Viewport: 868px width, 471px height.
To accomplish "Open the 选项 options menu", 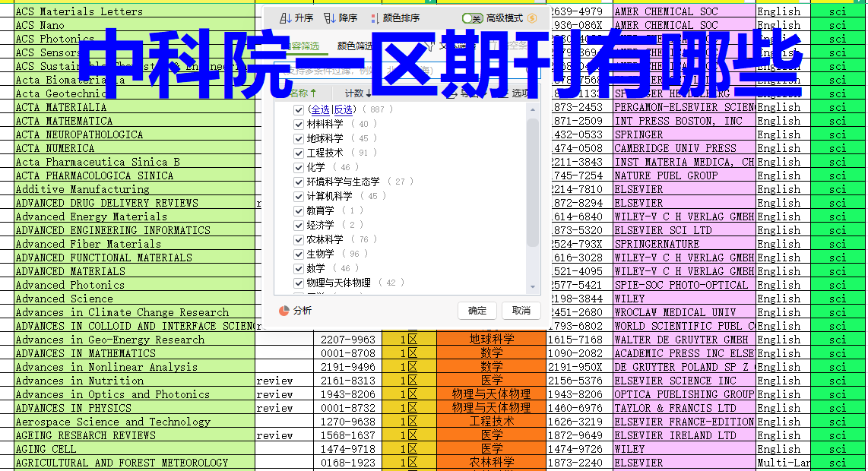I will click(515, 93).
